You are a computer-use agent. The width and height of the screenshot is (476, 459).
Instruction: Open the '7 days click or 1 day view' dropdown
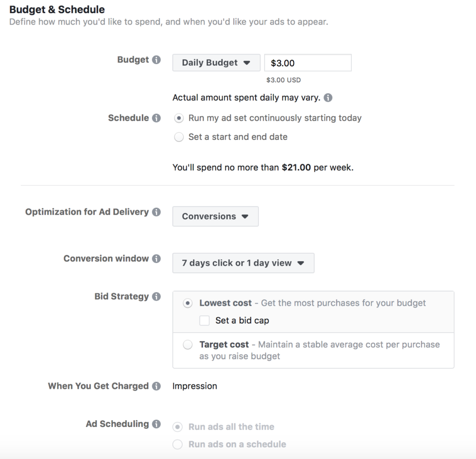pos(243,263)
